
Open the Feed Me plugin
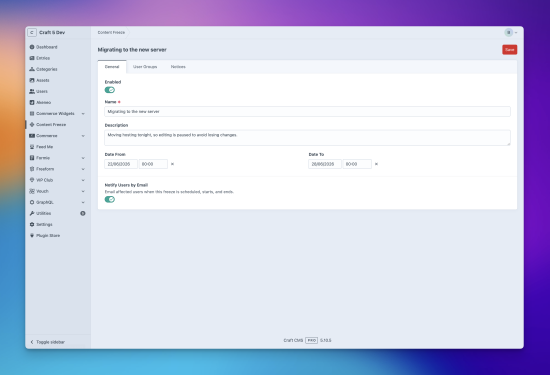coord(41,147)
